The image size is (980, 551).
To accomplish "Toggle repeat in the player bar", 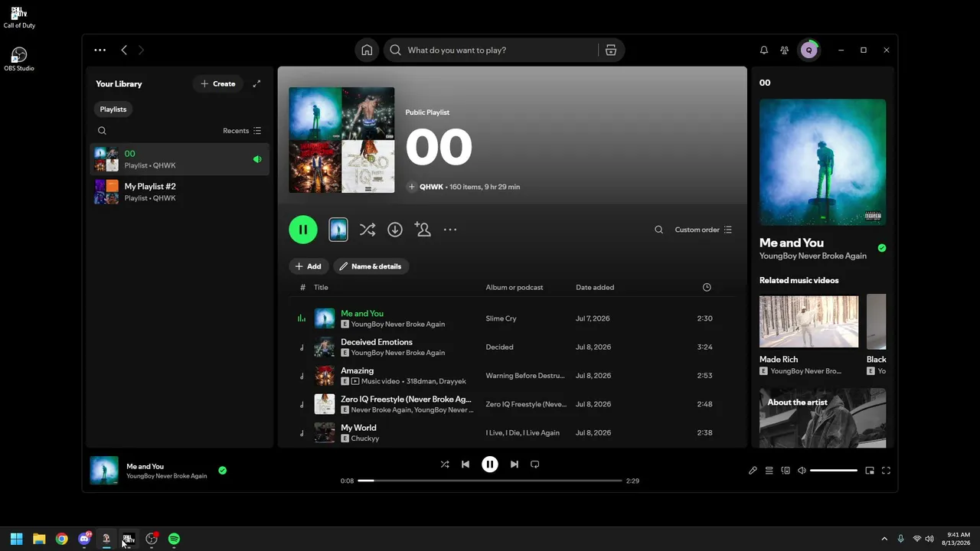I will (x=535, y=465).
